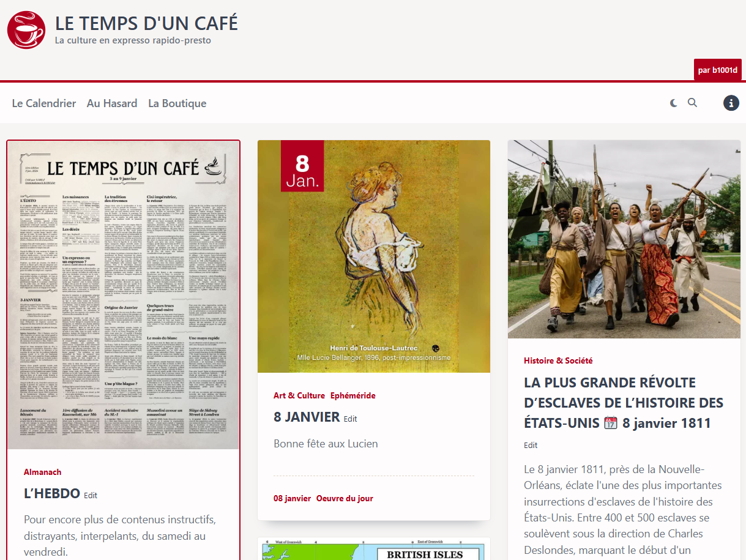Select the Almanach category link

(x=43, y=472)
